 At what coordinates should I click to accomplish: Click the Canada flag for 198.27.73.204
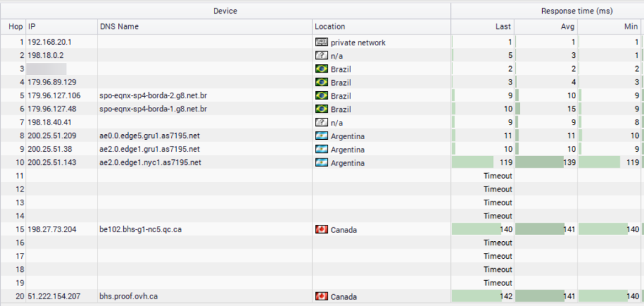point(321,229)
